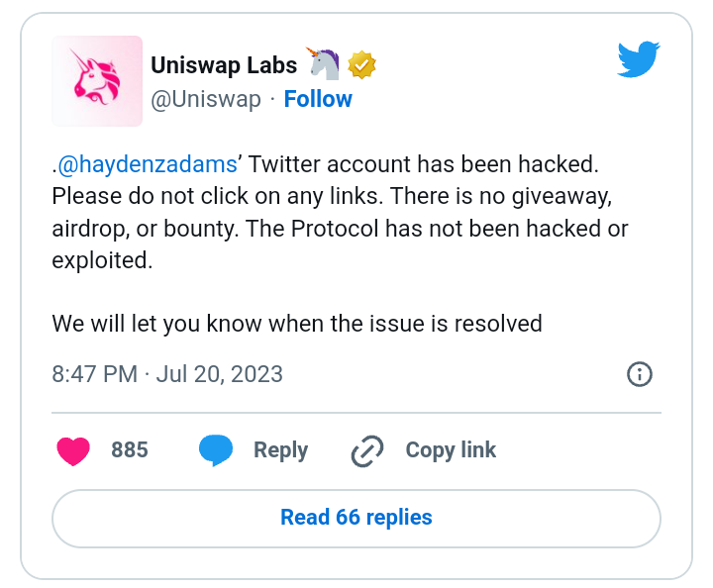This screenshot has height=588, width=713.
Task: Click the Reply text label
Action: point(280,450)
